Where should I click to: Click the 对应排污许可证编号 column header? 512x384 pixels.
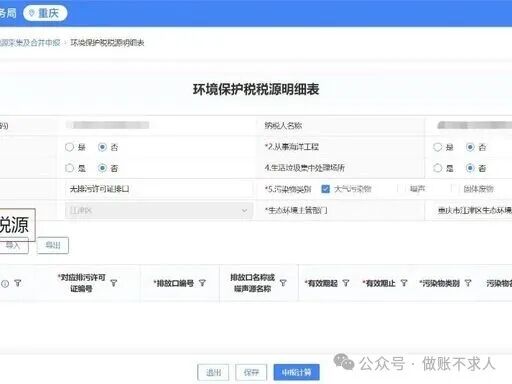point(82,283)
